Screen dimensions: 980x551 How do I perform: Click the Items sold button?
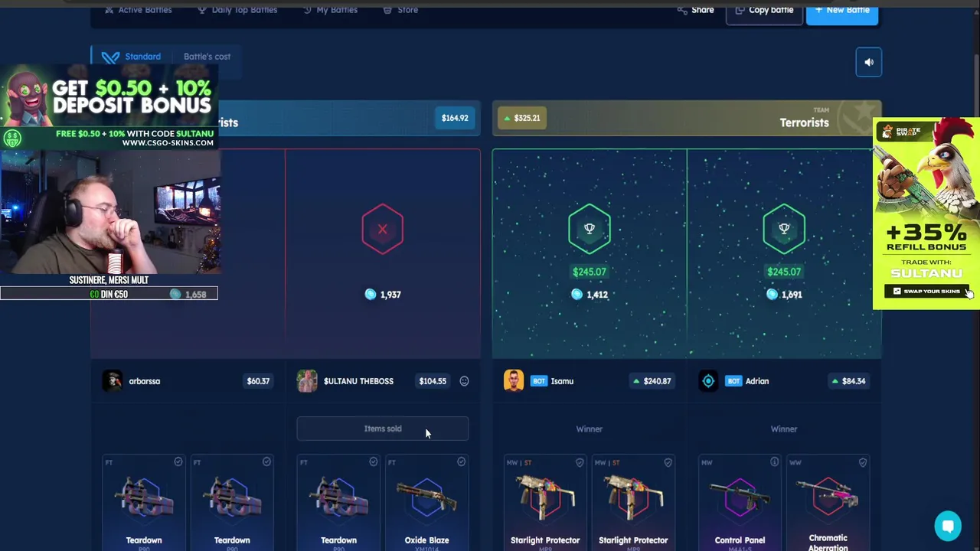[383, 429]
